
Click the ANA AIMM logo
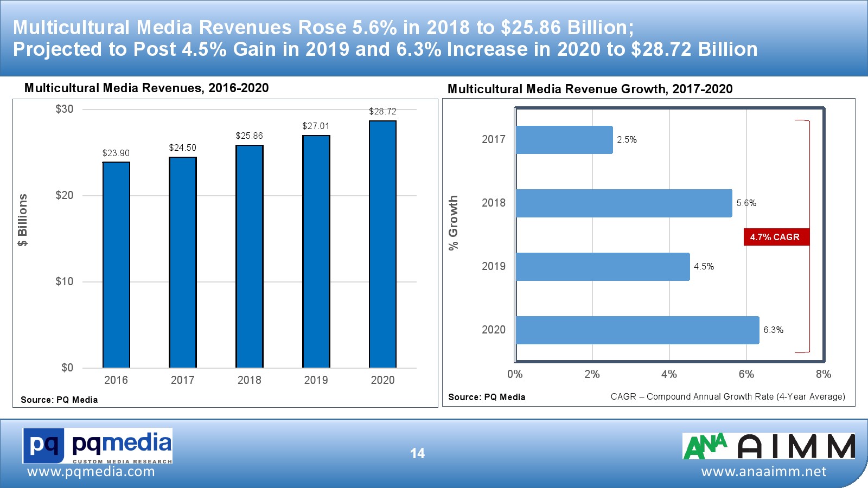(768, 446)
